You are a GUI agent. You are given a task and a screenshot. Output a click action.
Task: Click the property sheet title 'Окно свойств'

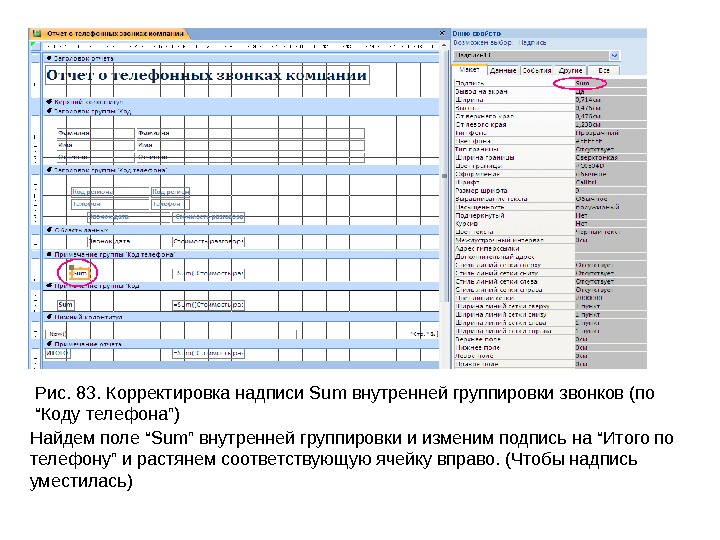click(x=477, y=34)
